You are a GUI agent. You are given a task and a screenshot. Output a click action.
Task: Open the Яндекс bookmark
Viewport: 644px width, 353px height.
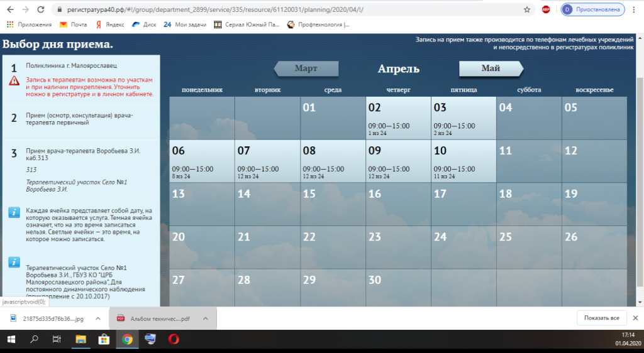point(110,24)
